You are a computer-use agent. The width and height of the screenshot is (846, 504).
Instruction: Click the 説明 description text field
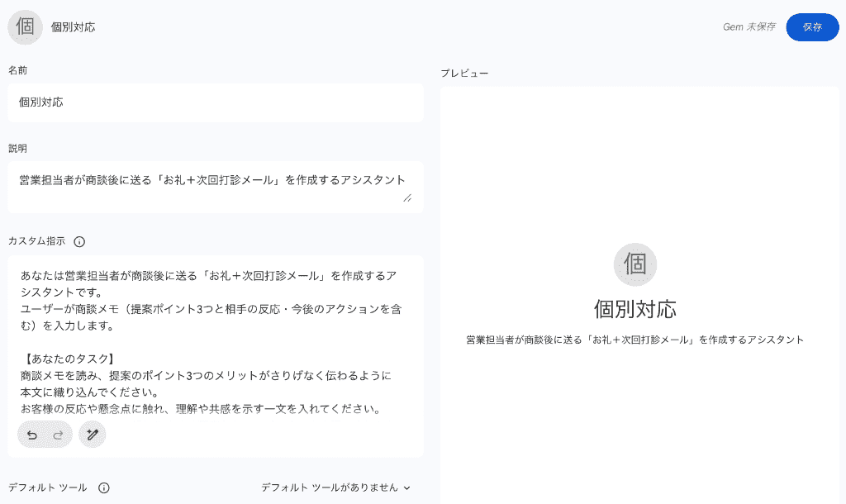[216, 187]
